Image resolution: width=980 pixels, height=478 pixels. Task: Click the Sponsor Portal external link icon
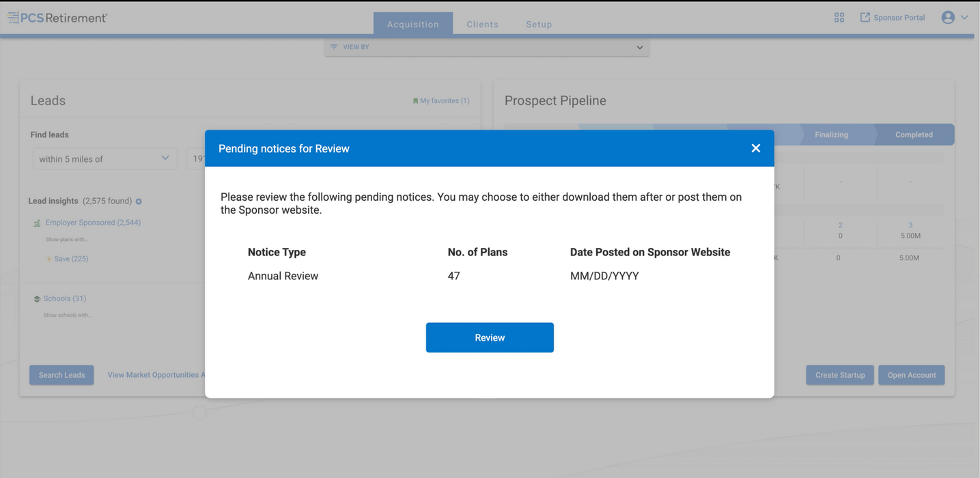click(x=865, y=18)
